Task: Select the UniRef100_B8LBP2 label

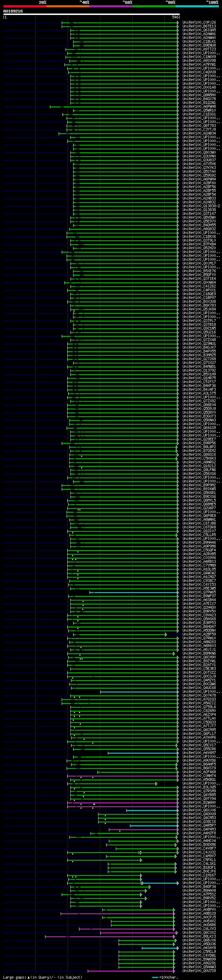Action: pos(199,447)
